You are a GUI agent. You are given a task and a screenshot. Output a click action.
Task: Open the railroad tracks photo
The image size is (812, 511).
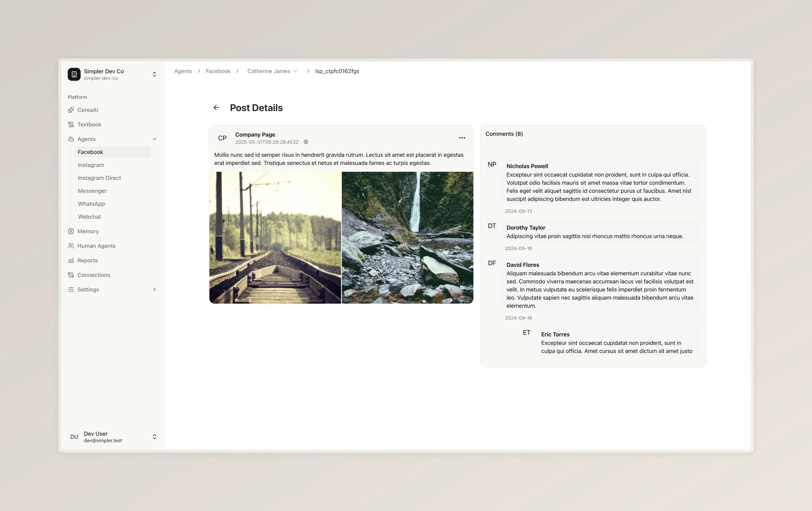(x=275, y=238)
